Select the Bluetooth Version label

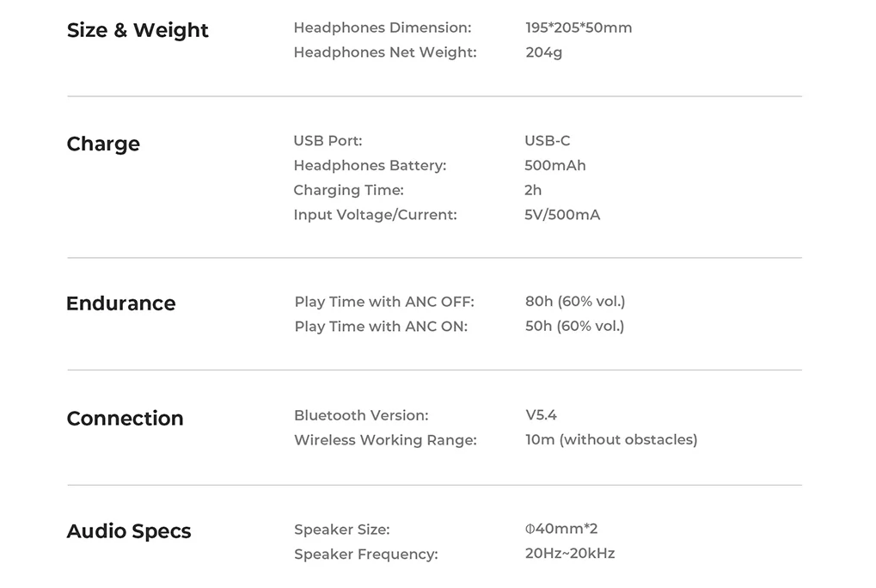tap(361, 415)
